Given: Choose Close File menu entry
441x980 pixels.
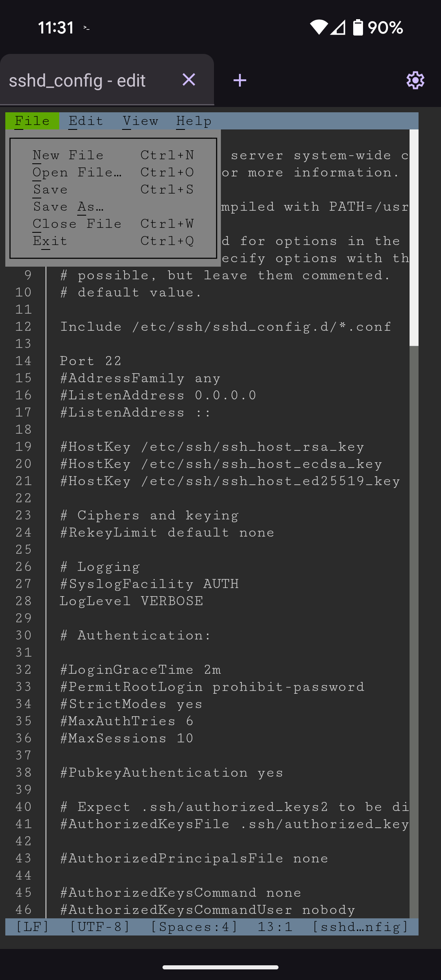Looking at the screenshot, I should (113, 224).
